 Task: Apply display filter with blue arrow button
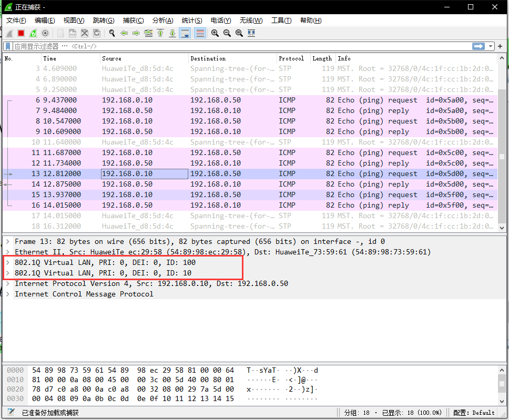(x=478, y=46)
